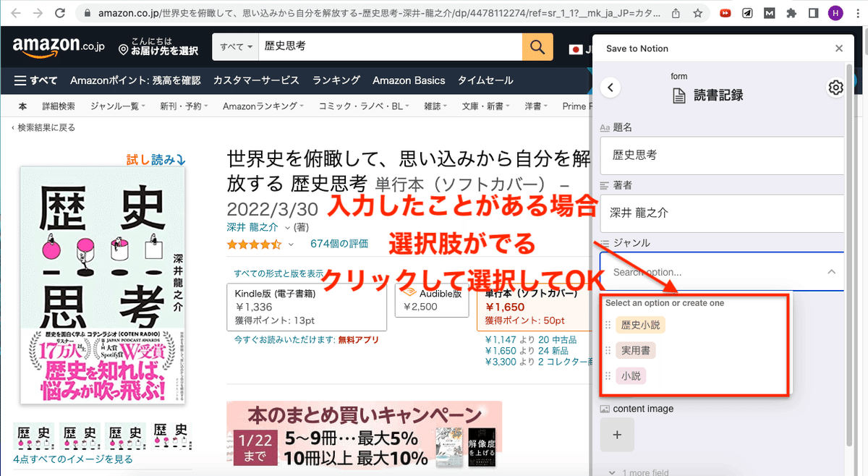The image size is (868, 476).
Task: Click the 読書記録 page document icon
Action: pyautogui.click(x=678, y=95)
